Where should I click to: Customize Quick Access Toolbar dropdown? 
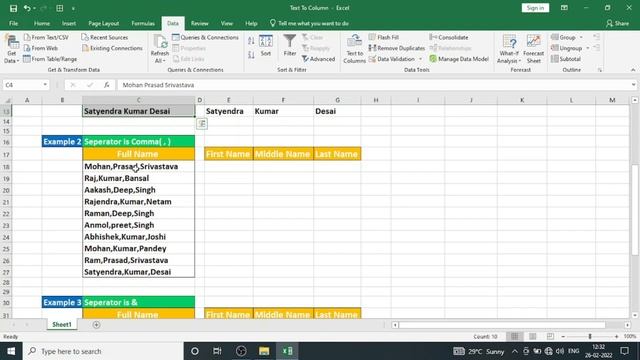(73, 8)
